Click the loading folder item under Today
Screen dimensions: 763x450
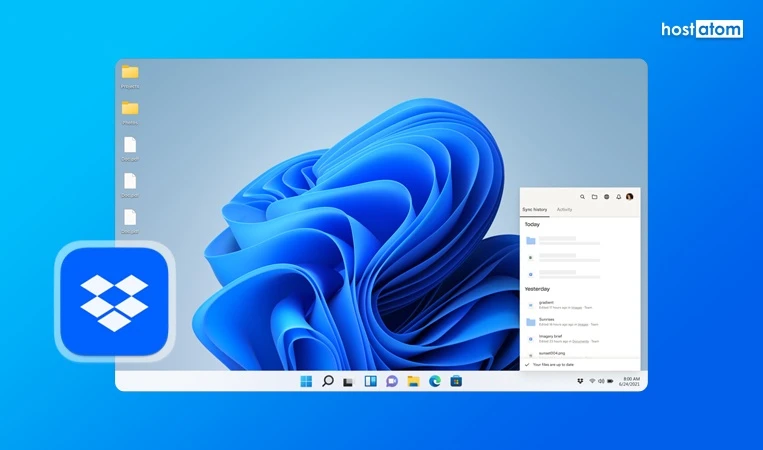tap(563, 240)
